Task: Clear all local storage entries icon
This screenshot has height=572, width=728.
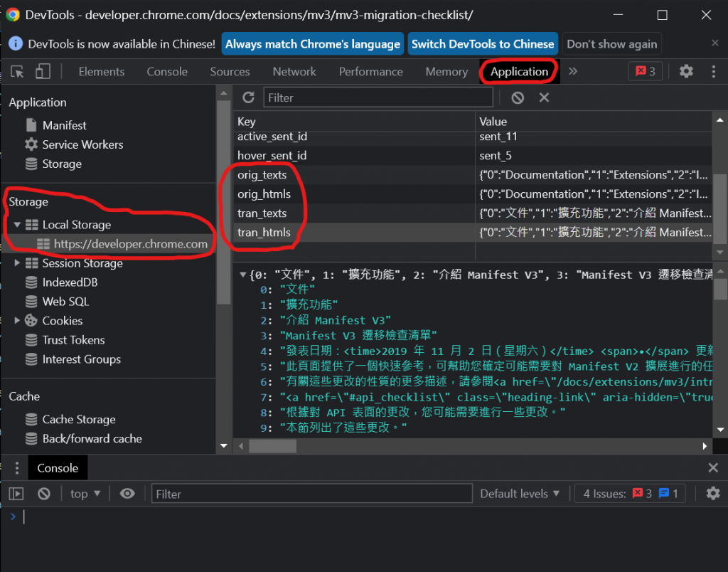Action: pyautogui.click(x=518, y=97)
